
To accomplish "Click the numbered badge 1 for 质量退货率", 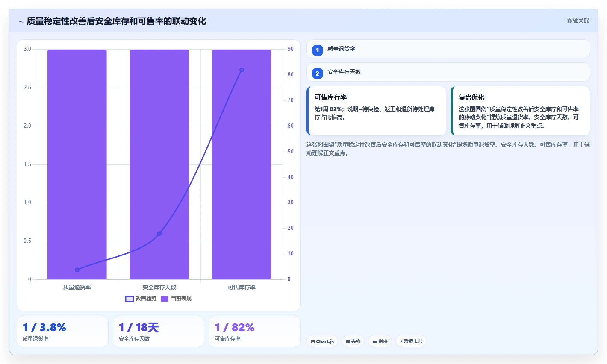I will click(317, 50).
